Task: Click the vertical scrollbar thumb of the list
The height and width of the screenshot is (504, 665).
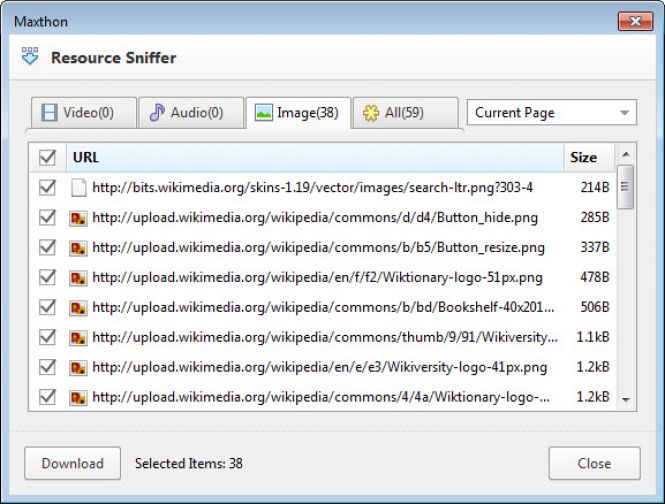Action: (625, 187)
